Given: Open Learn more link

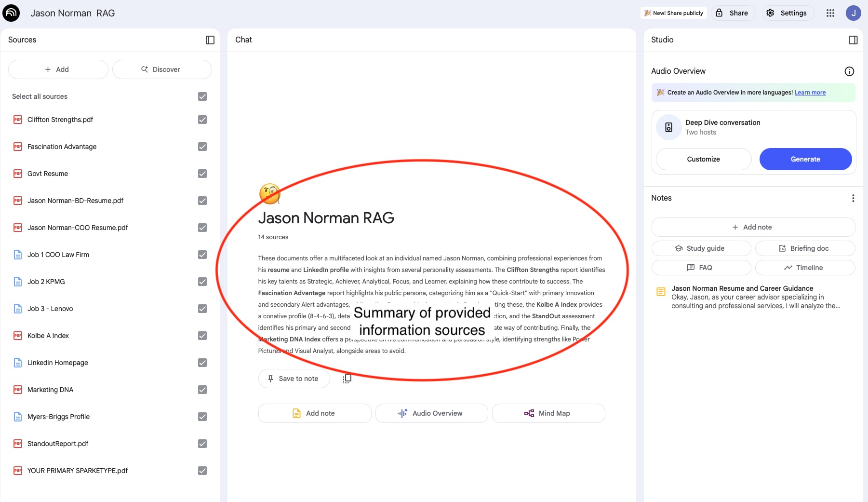Looking at the screenshot, I should (810, 93).
